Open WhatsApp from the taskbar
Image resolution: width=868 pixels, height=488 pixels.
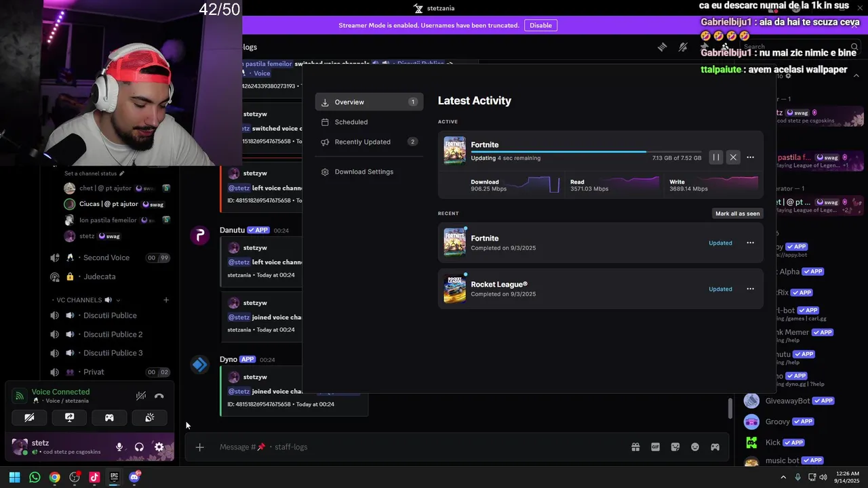(35, 477)
